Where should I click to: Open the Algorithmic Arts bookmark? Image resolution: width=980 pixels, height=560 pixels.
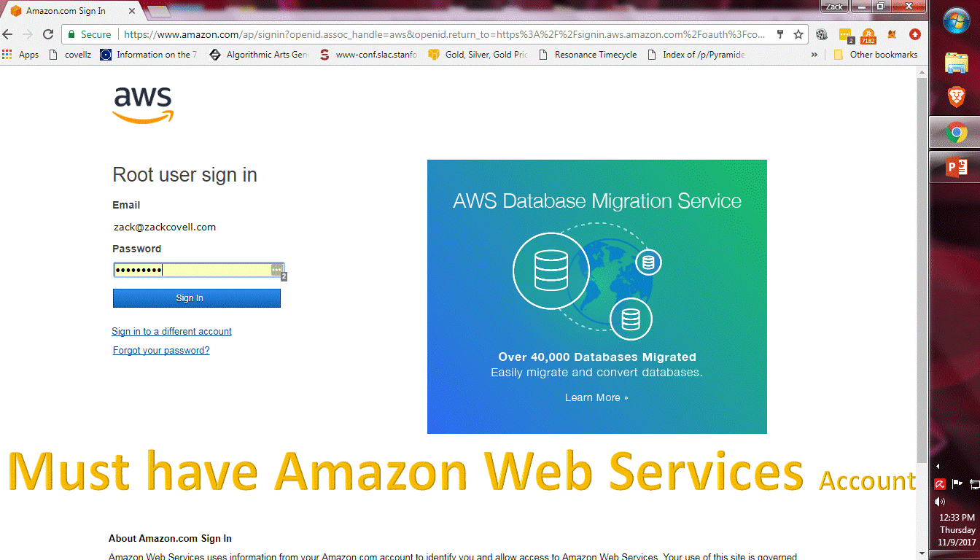(259, 55)
